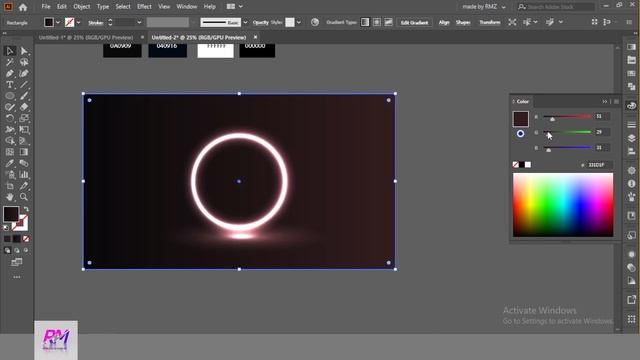Select the Free Transform tool
The height and width of the screenshot is (360, 640).
coord(24,129)
